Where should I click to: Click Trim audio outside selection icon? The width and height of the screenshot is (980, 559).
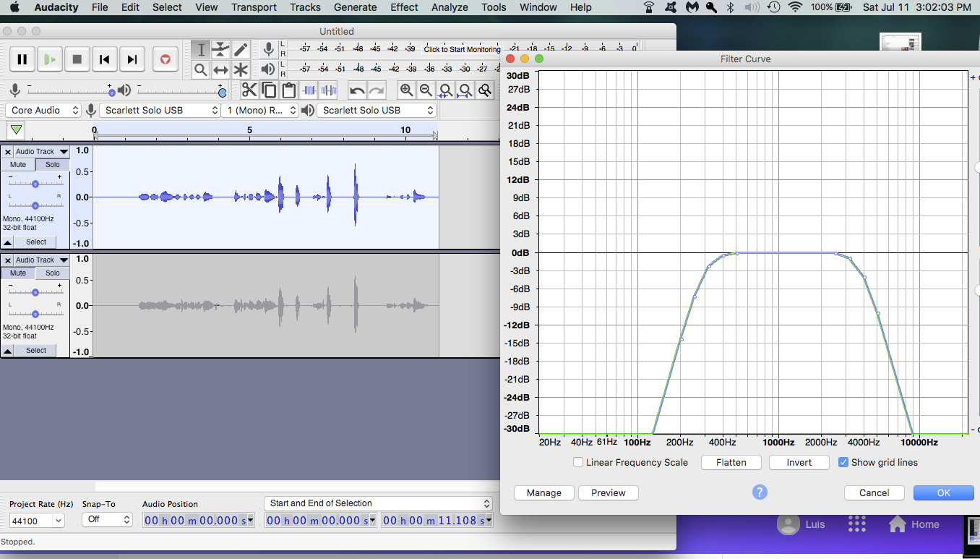[309, 90]
